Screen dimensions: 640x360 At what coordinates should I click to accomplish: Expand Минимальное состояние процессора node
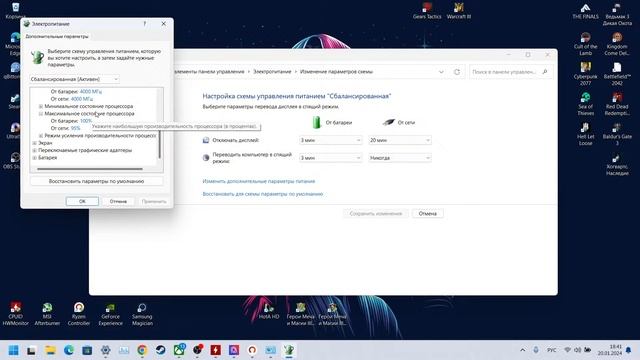tap(41, 106)
